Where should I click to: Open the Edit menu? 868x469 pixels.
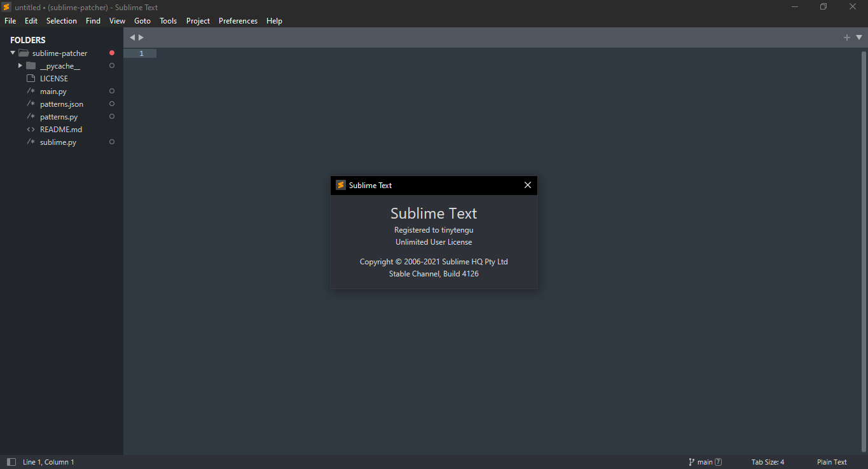(31, 21)
